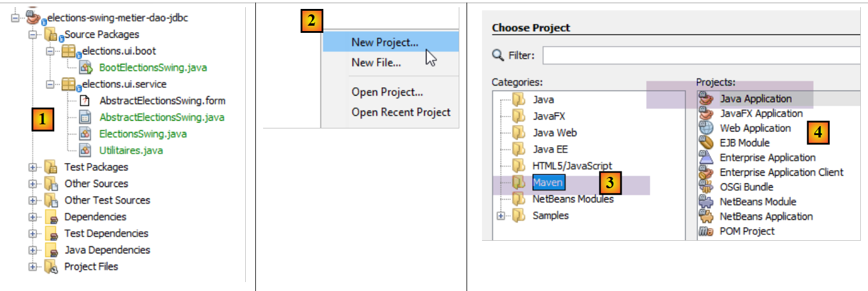Expand the Test Packages node

pyautogui.click(x=32, y=167)
